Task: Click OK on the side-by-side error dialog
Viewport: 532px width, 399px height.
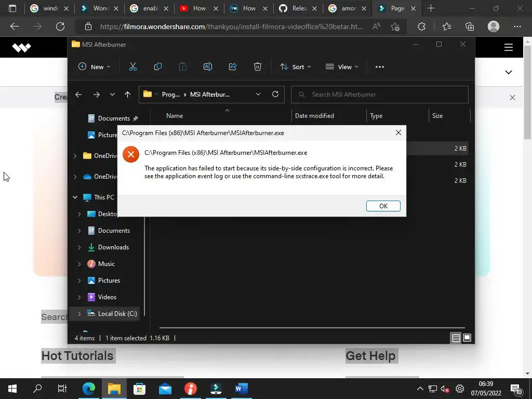Action: click(383, 206)
